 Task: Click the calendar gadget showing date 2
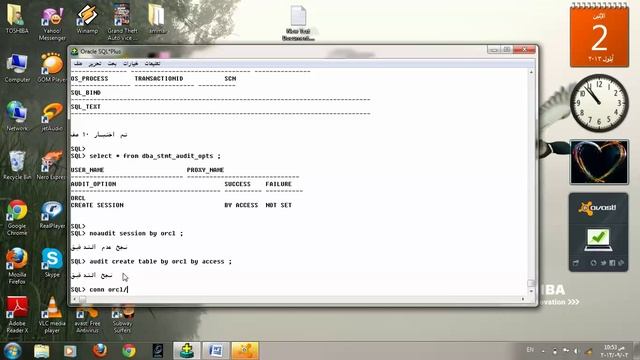pos(599,35)
